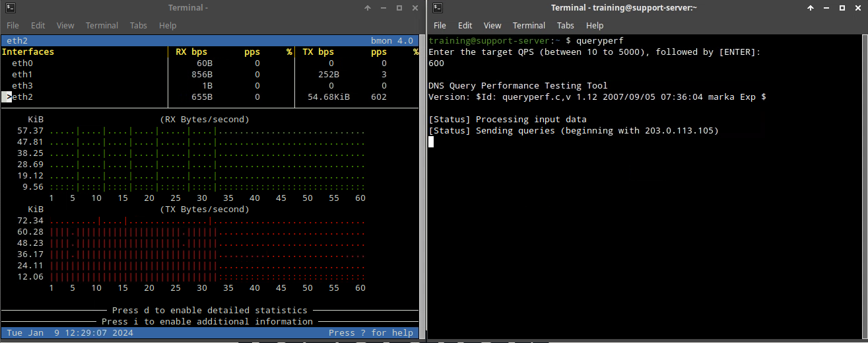868x343 pixels.
Task: Open the File menu in the bmon terminal
Action: (x=13, y=25)
